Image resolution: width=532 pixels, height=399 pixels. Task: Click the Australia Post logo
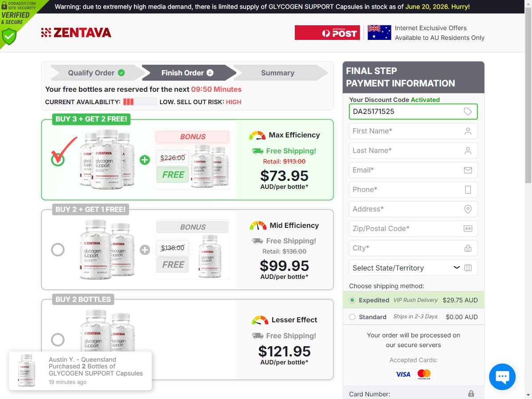pos(327,32)
